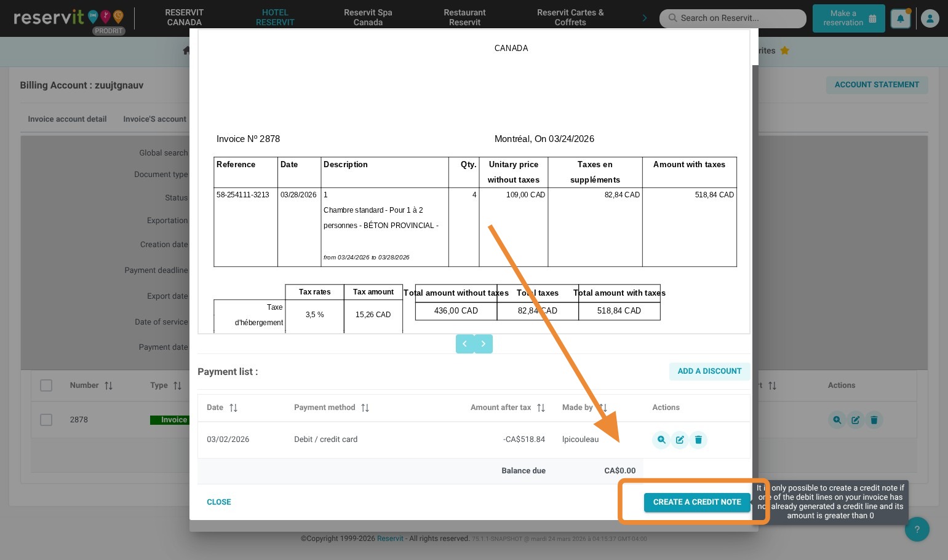Click the Reservit logo
Image resolution: width=948 pixels, height=560 pixels.
(x=68, y=18)
